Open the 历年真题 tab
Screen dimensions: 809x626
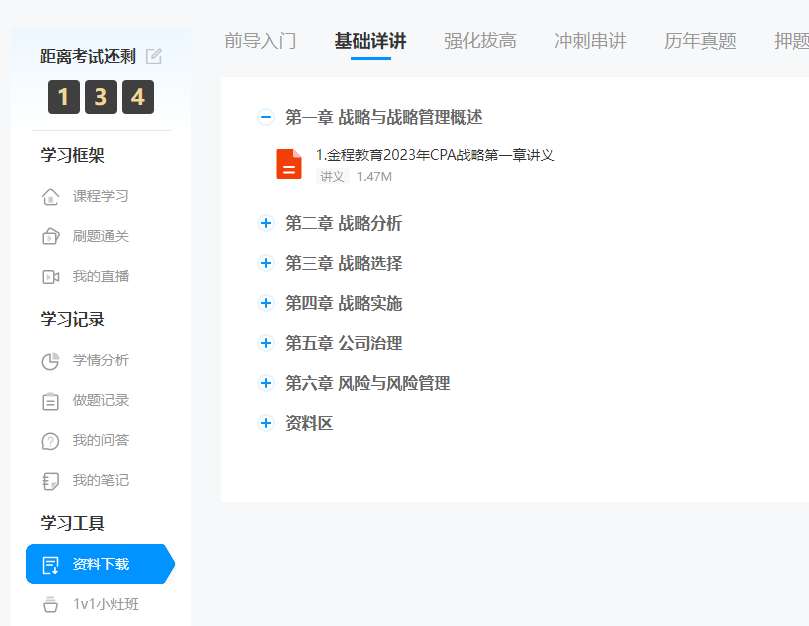(x=700, y=41)
